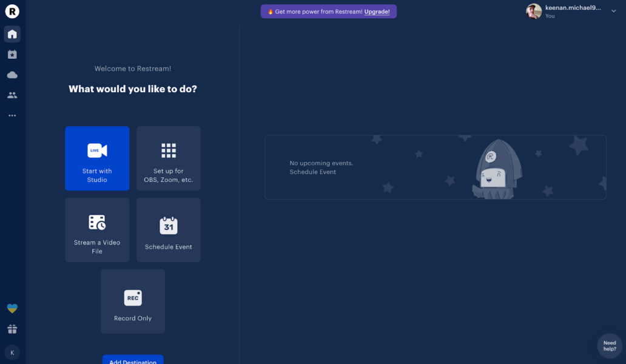Choose Set up for OBS, Zoom tile
The height and width of the screenshot is (364, 626).
click(x=169, y=158)
